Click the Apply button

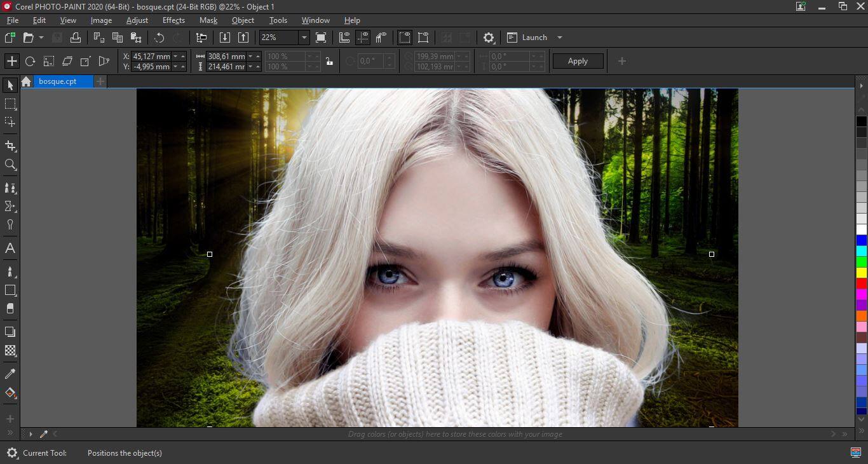578,61
